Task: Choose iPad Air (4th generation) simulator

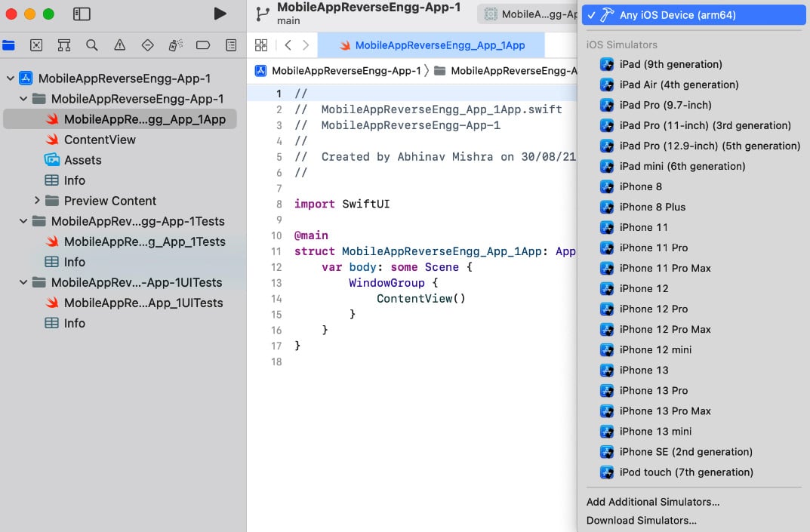Action: pos(694,85)
